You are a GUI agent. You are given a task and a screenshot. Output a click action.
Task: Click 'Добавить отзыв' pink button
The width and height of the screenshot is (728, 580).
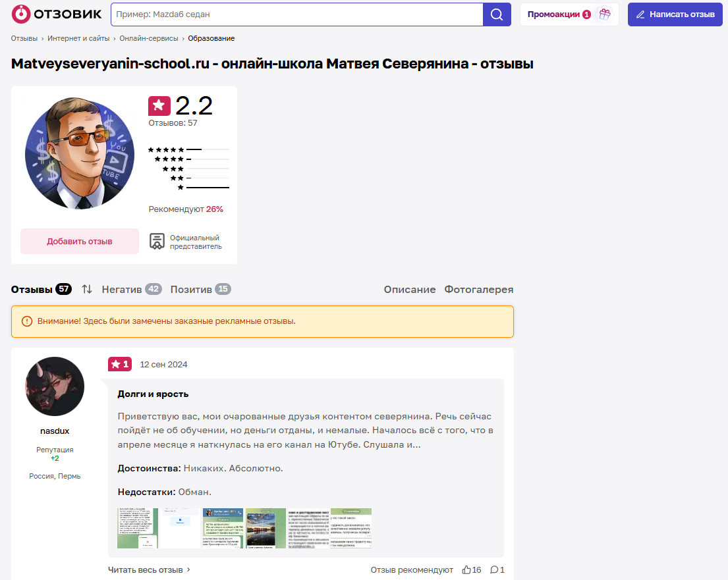[80, 241]
